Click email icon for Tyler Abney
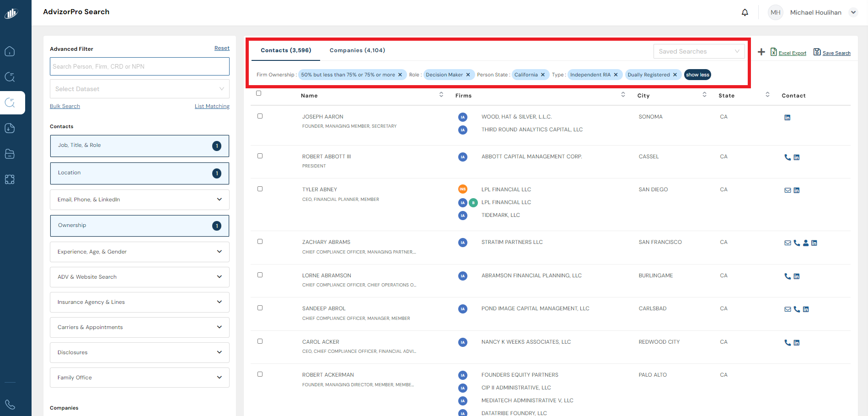868x416 pixels. 788,190
